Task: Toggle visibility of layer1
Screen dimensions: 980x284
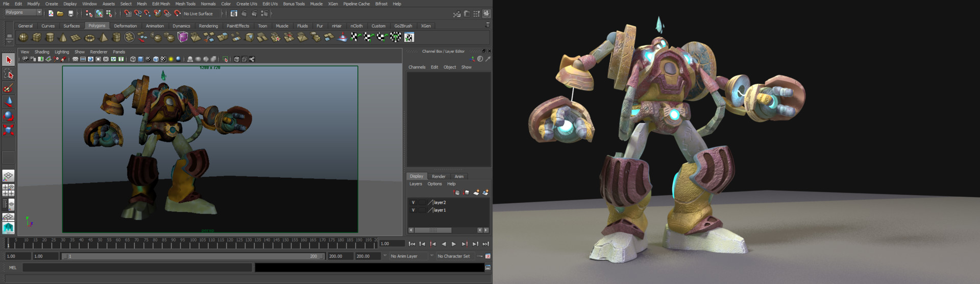Action: [413, 210]
